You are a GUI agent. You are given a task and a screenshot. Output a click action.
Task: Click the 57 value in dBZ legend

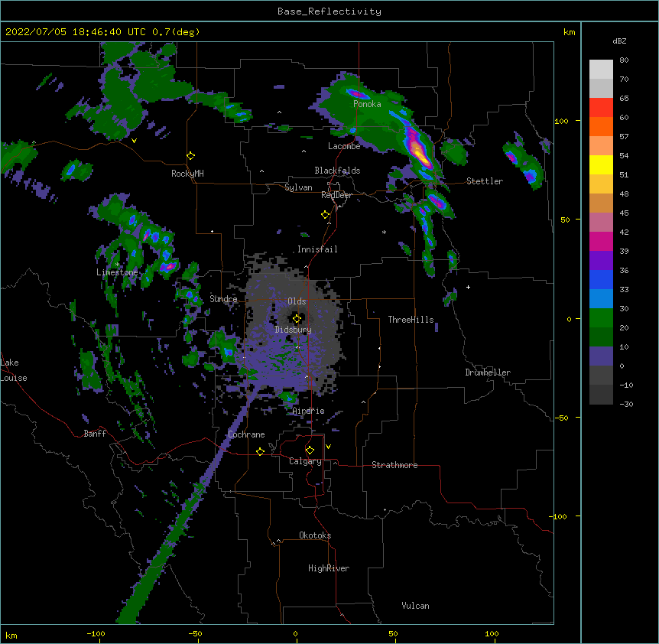[624, 137]
